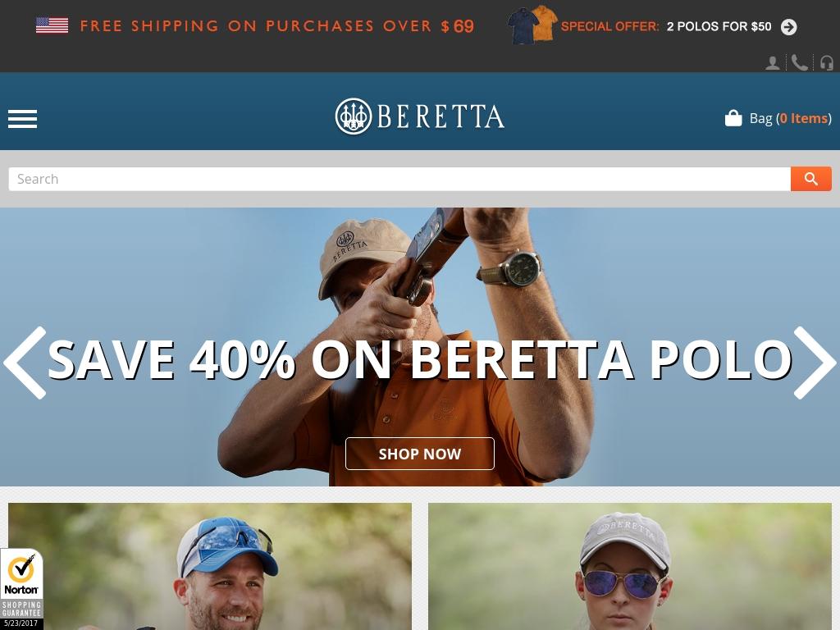Image resolution: width=840 pixels, height=630 pixels.
Task: Click the SHOP NOW button
Action: pos(420,454)
